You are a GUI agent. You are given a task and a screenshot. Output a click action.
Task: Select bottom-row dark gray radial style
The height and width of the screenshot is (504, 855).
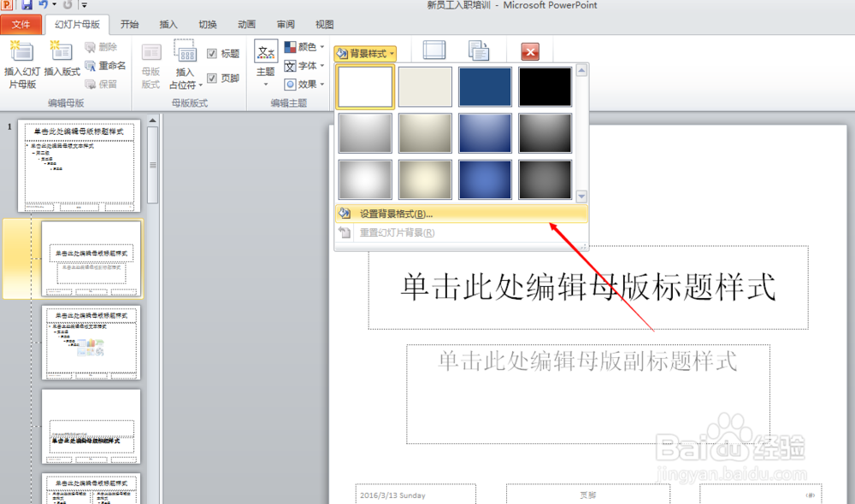pos(545,179)
